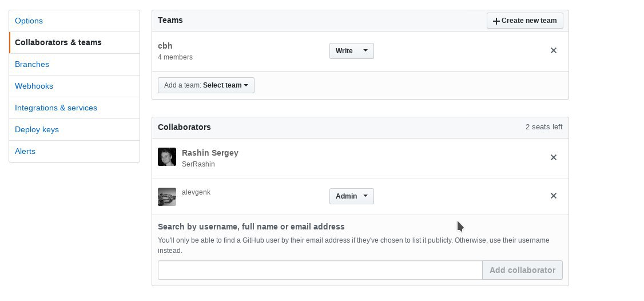Navigate to Deploy keys settings
644x301 pixels.
37,130
